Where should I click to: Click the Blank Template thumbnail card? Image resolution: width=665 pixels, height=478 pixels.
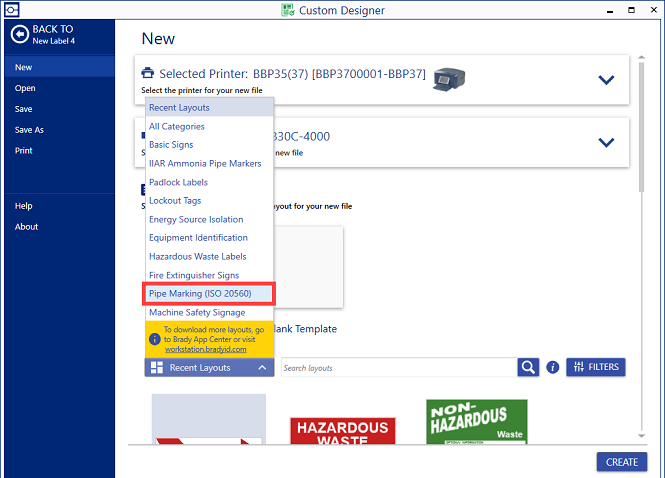pos(308,267)
